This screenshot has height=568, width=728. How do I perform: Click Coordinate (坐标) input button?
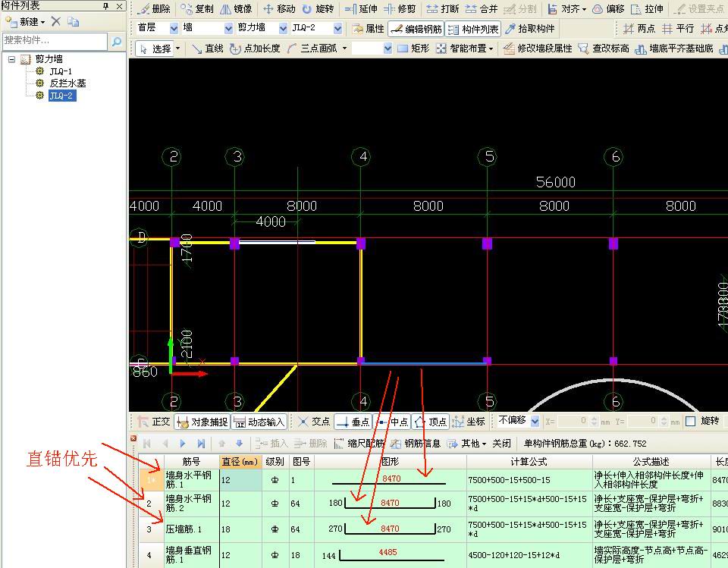(469, 422)
